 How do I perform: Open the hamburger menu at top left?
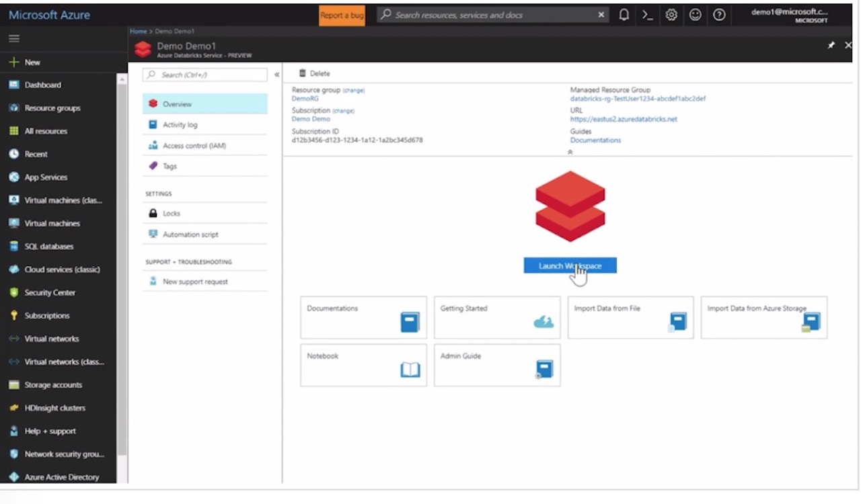[13, 38]
